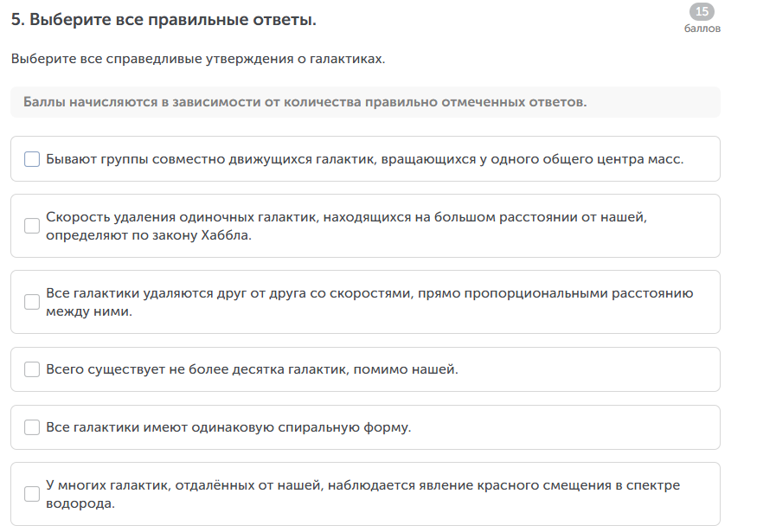The width and height of the screenshot is (776, 532).
Task: Toggle checkbox for the 'красного смещения' statement
Action: click(32, 494)
